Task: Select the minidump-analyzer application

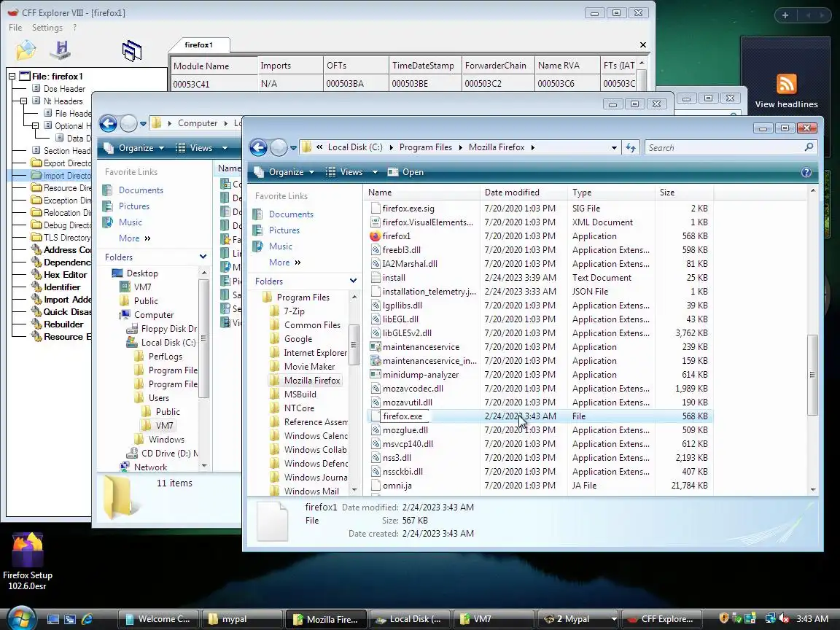Action: coord(421,375)
